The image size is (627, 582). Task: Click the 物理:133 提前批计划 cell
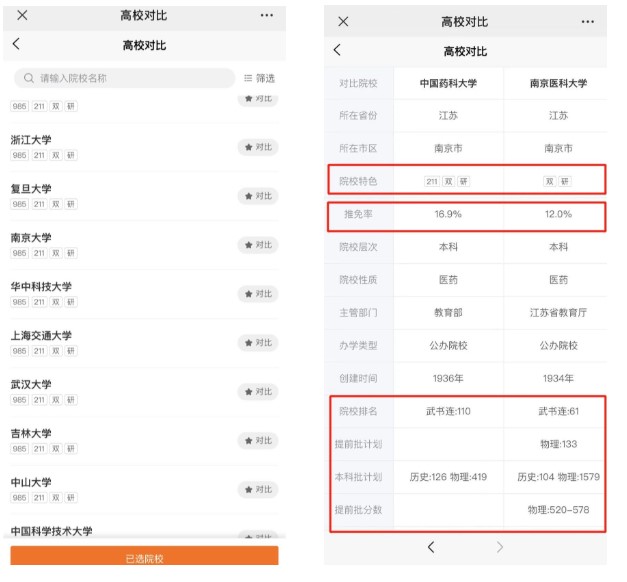click(558, 444)
